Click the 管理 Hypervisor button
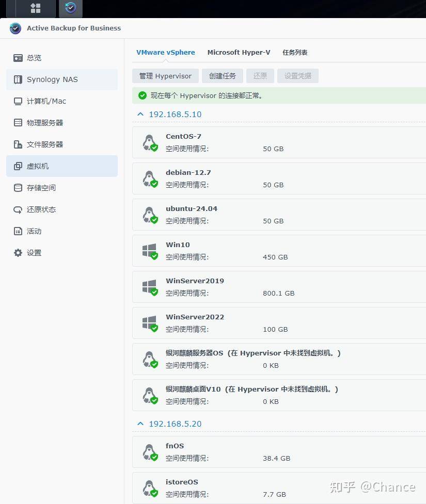Viewport: 426px width, 504px height. (x=165, y=76)
